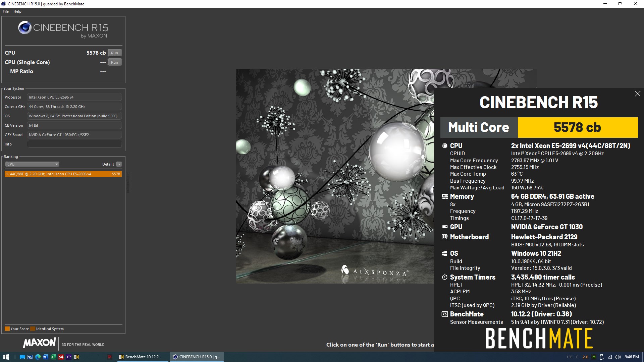
Task: Run the CPU Single Core benchmark
Action: [x=115, y=62]
